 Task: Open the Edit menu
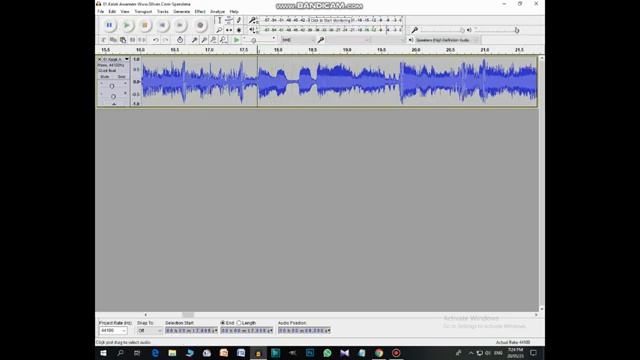[x=112, y=11]
